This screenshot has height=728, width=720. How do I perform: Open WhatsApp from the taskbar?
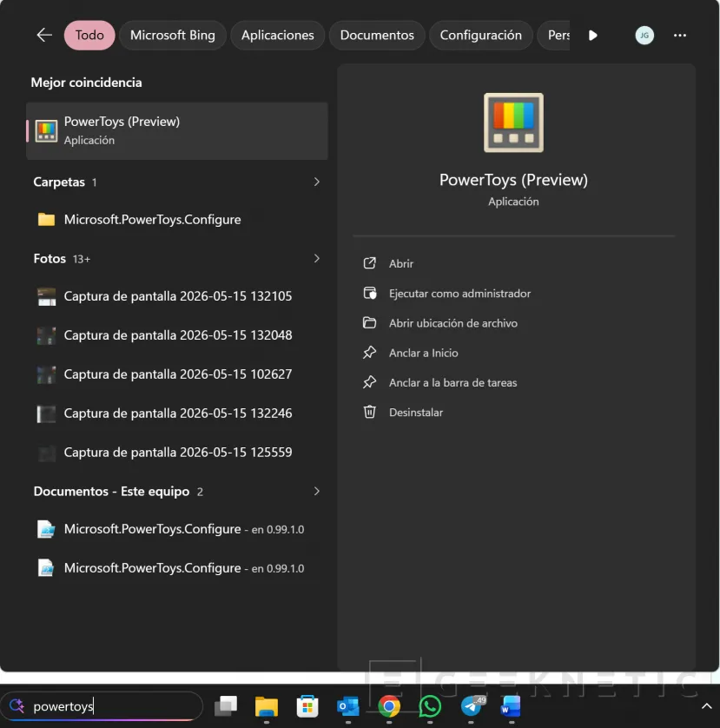point(430,706)
